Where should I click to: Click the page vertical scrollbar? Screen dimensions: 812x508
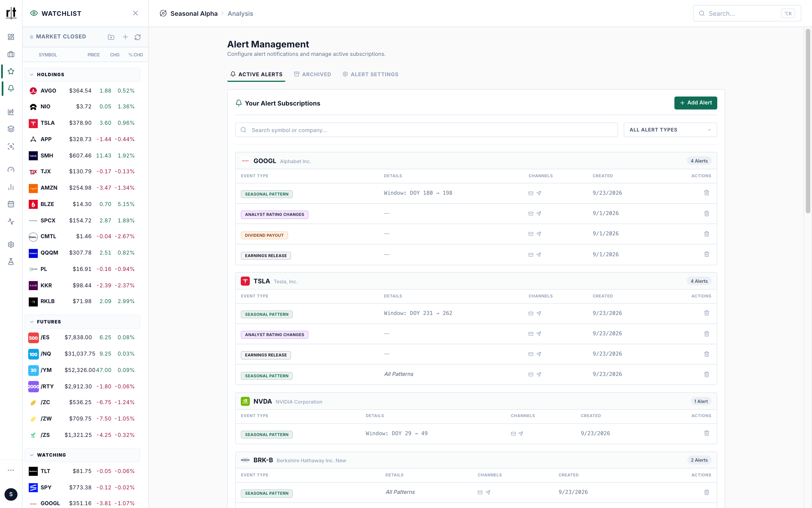[x=808, y=121]
